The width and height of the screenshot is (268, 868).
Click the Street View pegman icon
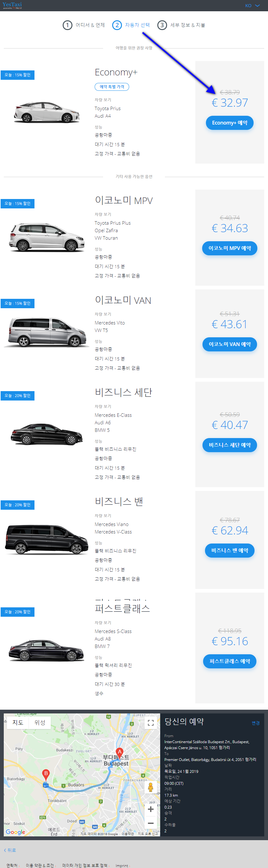pyautogui.click(x=151, y=788)
